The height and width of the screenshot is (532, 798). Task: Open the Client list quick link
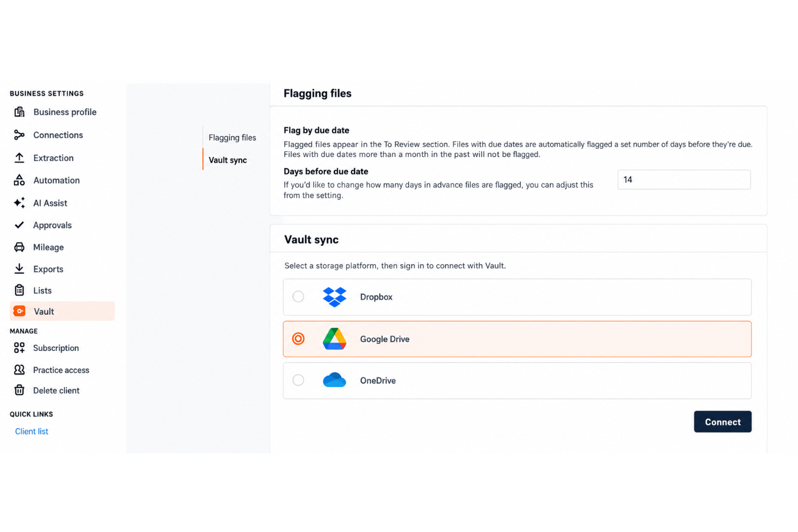pos(32,431)
